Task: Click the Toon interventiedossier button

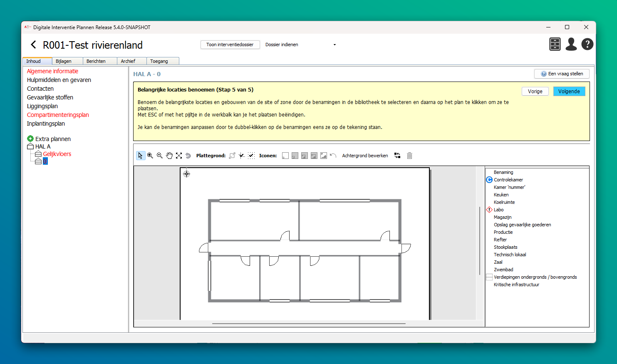Action: click(230, 45)
